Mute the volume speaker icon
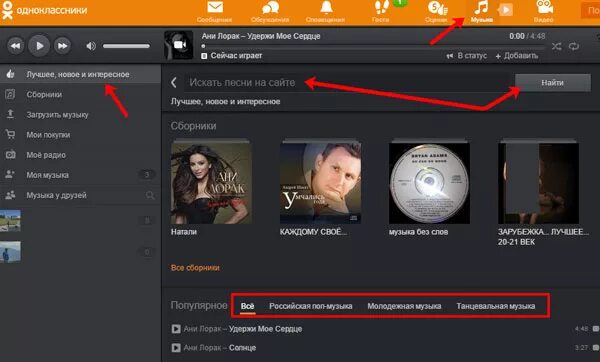The height and width of the screenshot is (362, 600). [91, 46]
